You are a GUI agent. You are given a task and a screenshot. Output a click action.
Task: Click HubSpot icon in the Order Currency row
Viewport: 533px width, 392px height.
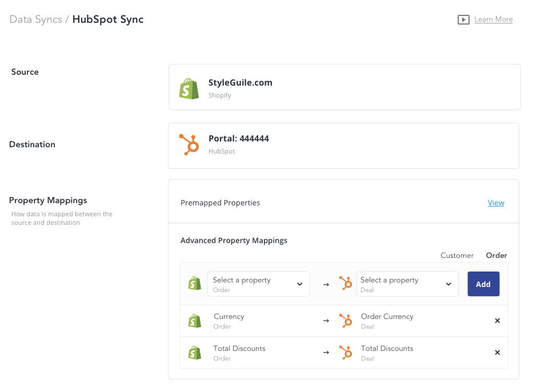[346, 320]
